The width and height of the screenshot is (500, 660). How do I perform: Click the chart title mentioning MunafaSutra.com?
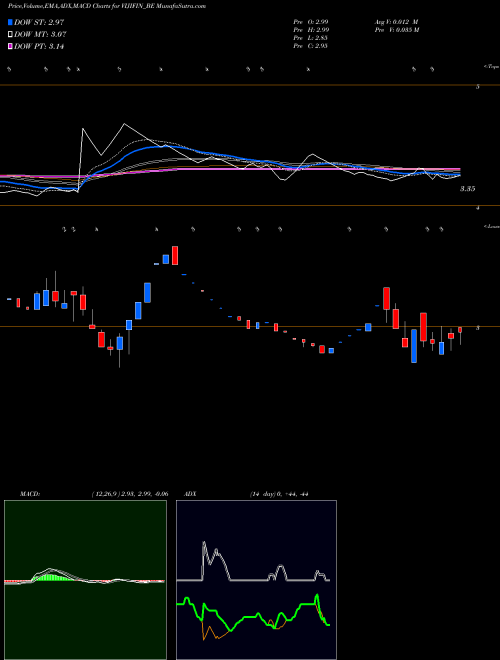(x=107, y=6)
